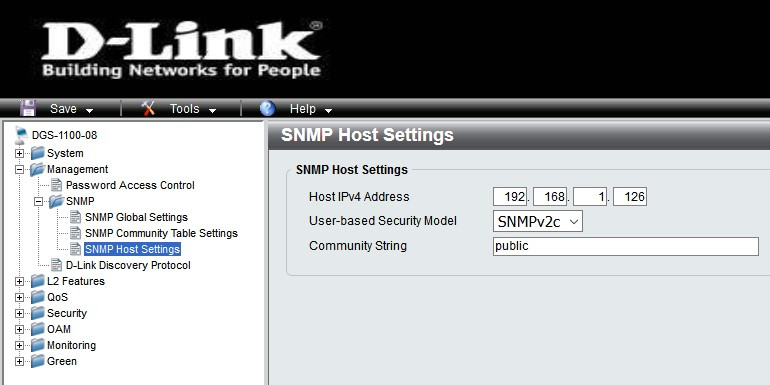
Task: Click third IP octet field showing 1
Action: pyautogui.click(x=590, y=197)
